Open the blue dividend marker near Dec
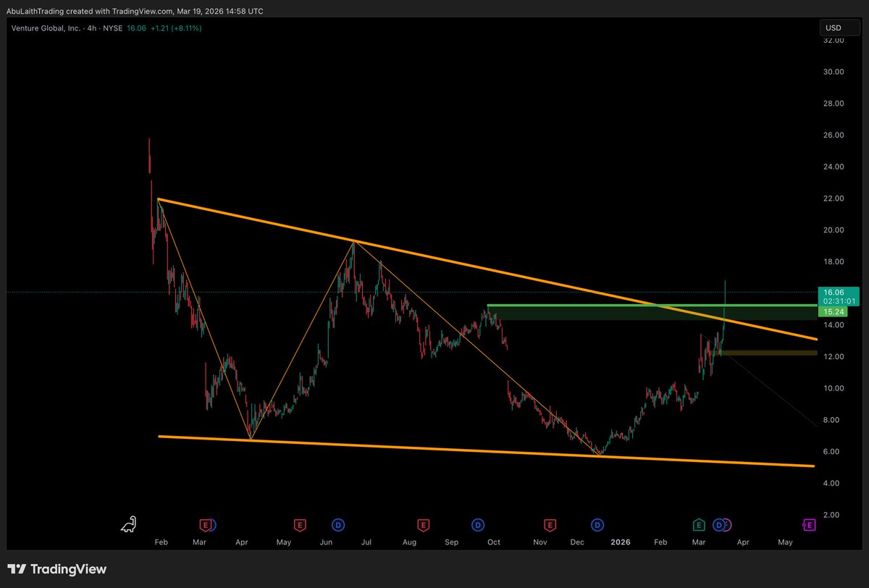 coord(597,524)
